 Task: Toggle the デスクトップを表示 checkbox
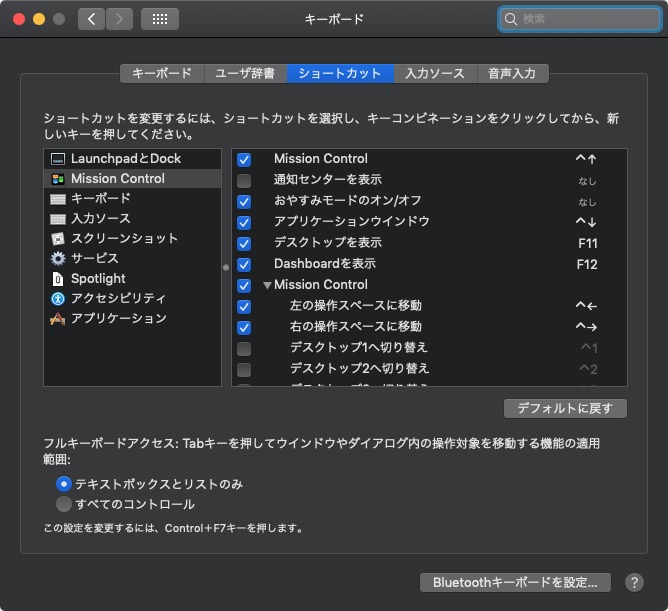tap(244, 243)
